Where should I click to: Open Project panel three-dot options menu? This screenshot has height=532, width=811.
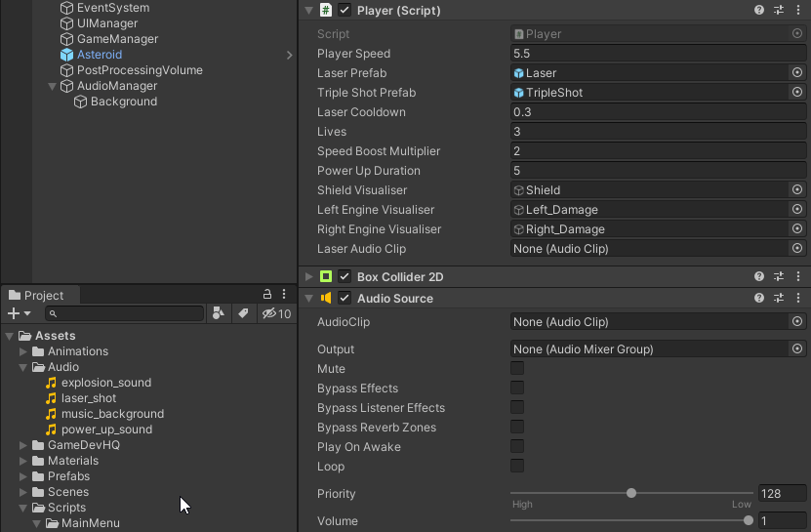point(284,295)
